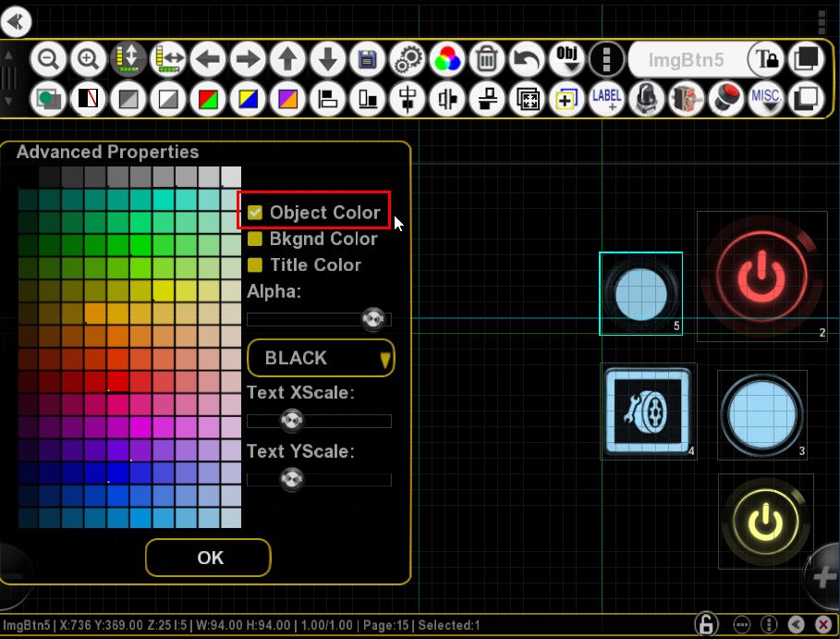Click the red push button icon
840x639 pixels.
[x=726, y=99]
